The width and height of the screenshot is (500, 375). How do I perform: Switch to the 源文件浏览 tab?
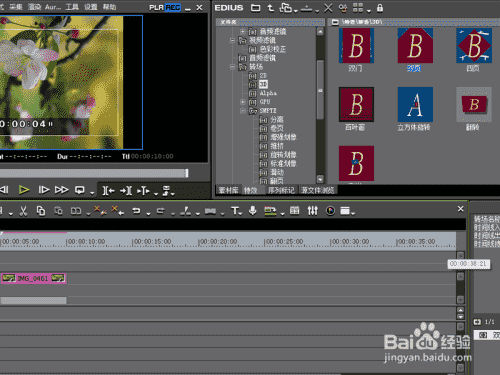coord(318,190)
